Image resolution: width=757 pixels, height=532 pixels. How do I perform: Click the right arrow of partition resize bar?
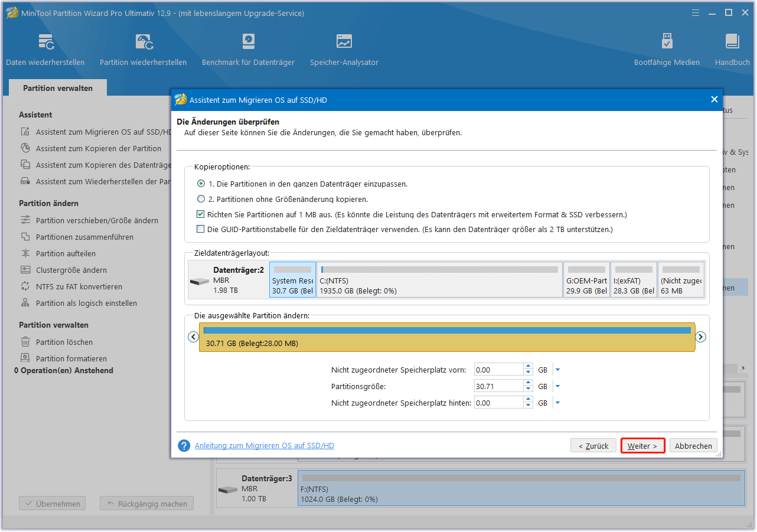pos(701,337)
